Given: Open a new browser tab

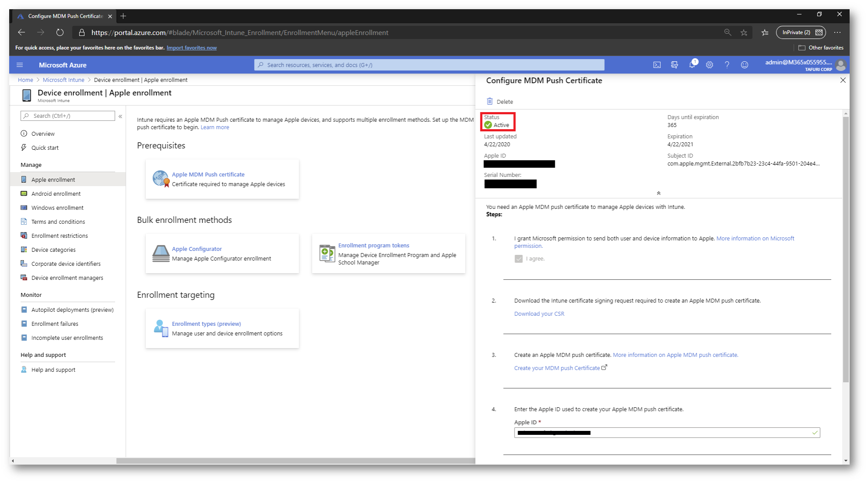Looking at the screenshot, I should [123, 16].
